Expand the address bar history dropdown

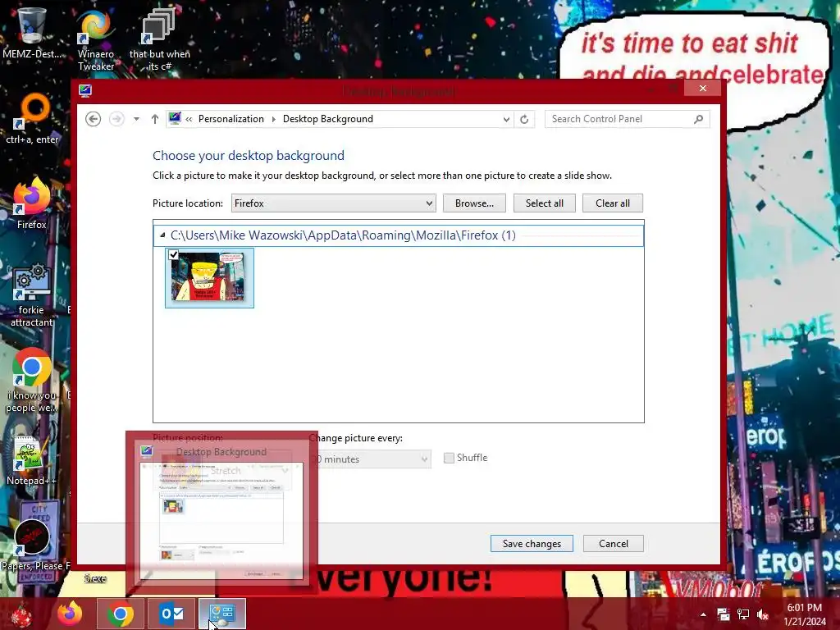tap(505, 119)
